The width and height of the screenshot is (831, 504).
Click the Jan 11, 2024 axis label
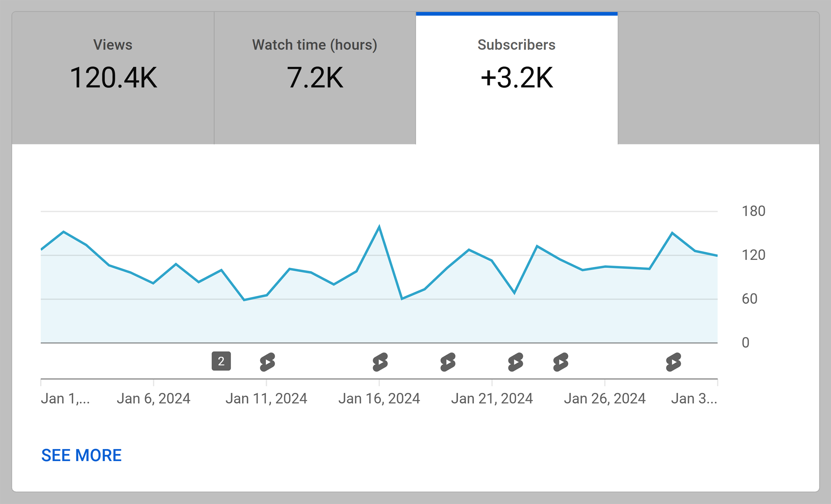[267, 398]
